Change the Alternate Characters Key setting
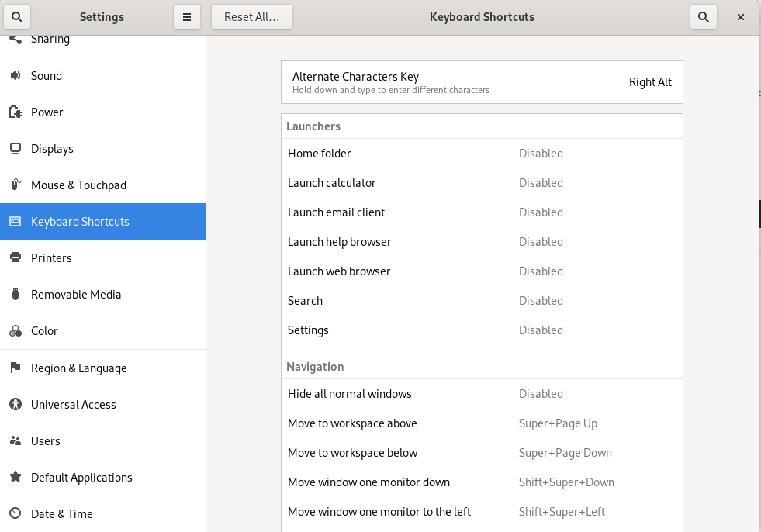The width and height of the screenshot is (761, 532). tap(482, 82)
